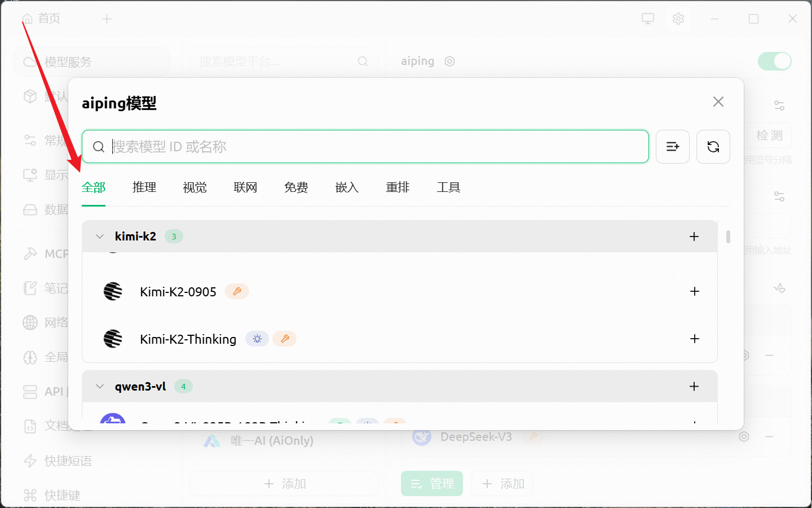Click the Kimi-K2-Thinking reasoning badge
The height and width of the screenshot is (508, 812).
(x=257, y=339)
